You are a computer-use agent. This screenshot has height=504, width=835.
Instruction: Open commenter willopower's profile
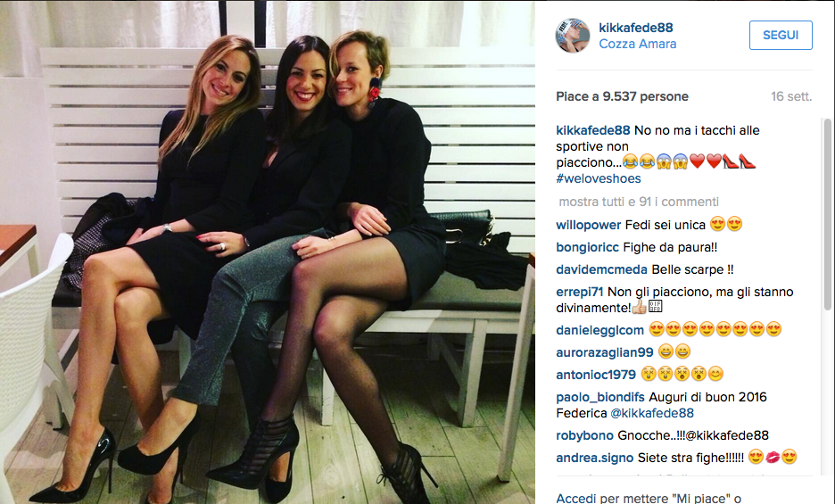[589, 225]
